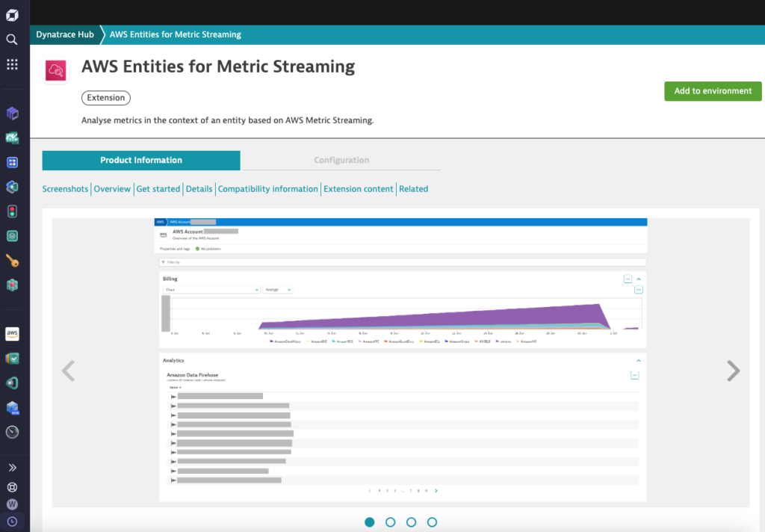Jump to the Overview section

click(112, 189)
